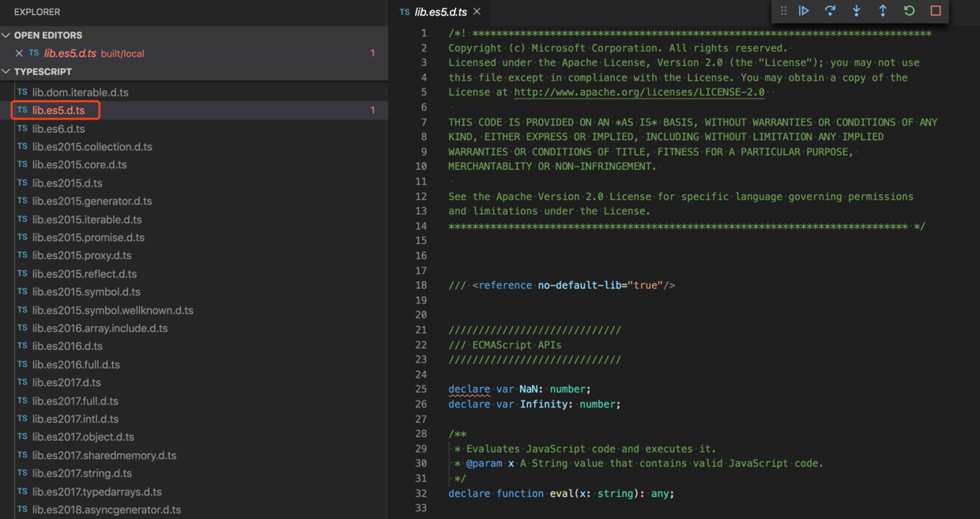
Task: Collapse the OPEN EDITORS section
Action: click(x=6, y=35)
